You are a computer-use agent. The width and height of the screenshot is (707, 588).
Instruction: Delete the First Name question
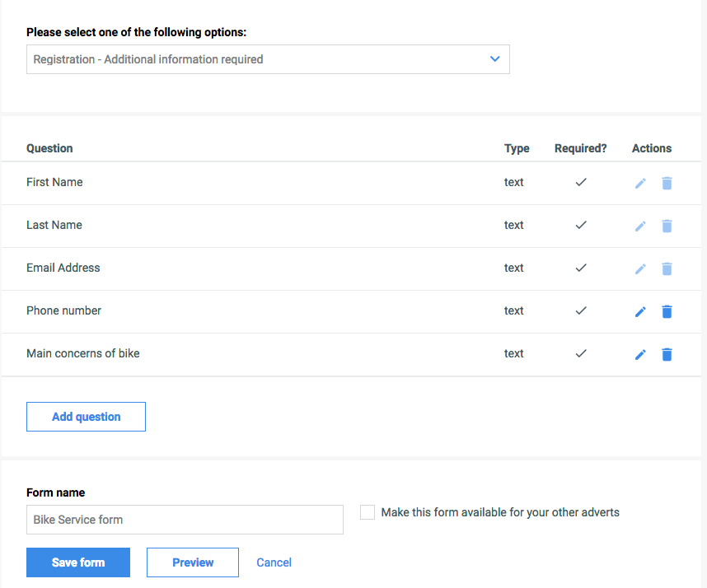click(667, 183)
